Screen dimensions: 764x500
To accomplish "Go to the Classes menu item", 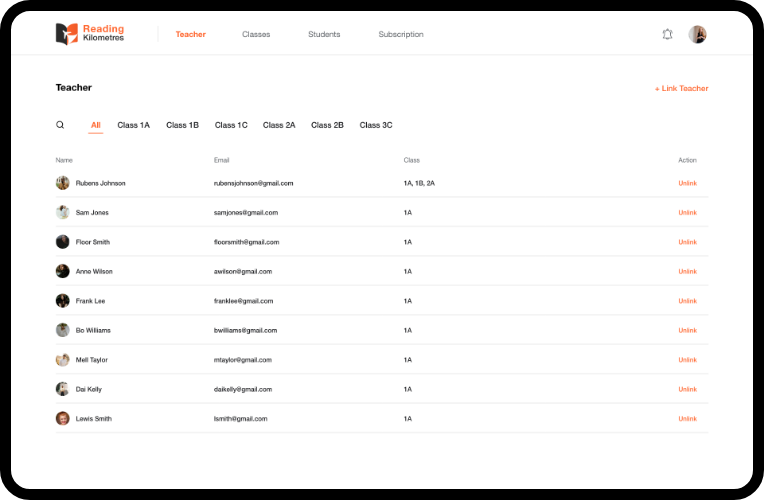I will pyautogui.click(x=256, y=34).
